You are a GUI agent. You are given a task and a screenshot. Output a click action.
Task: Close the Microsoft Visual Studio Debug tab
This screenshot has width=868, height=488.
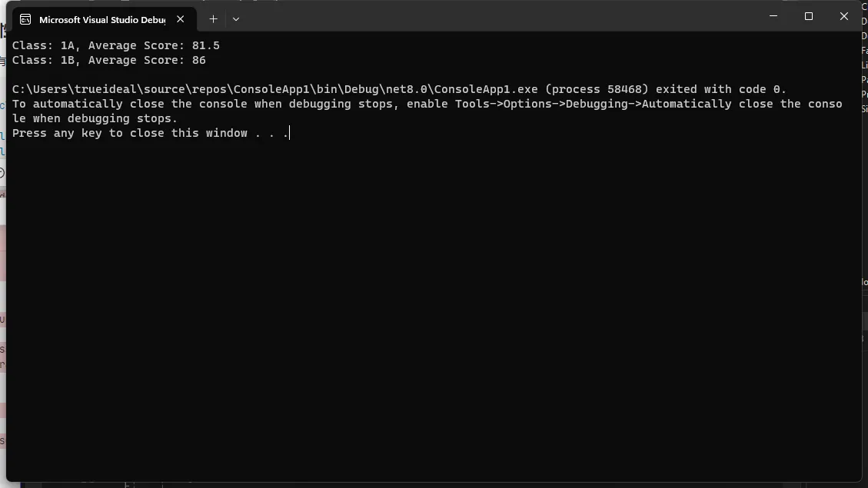(x=181, y=18)
